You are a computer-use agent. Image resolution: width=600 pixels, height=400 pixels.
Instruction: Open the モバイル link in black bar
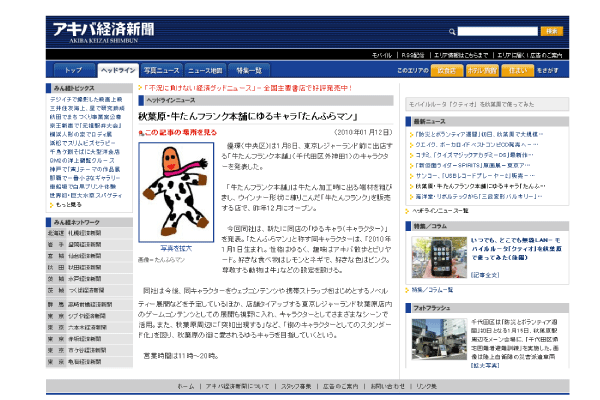382,55
